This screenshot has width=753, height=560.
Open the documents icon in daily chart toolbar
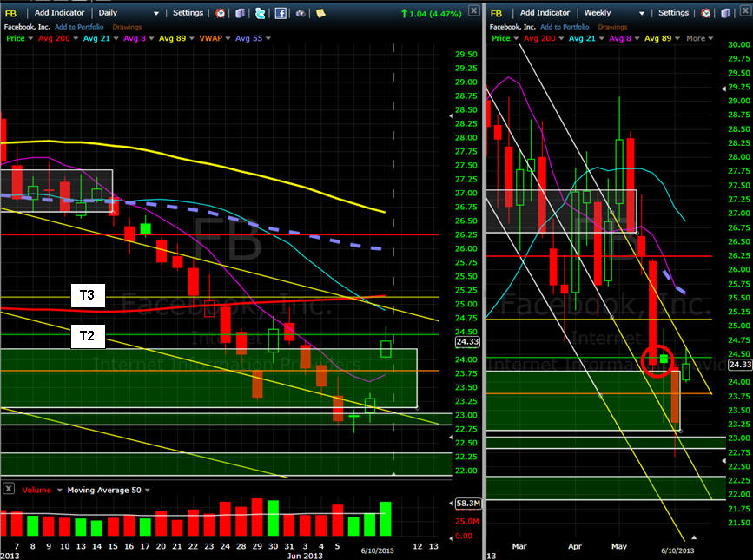point(241,13)
